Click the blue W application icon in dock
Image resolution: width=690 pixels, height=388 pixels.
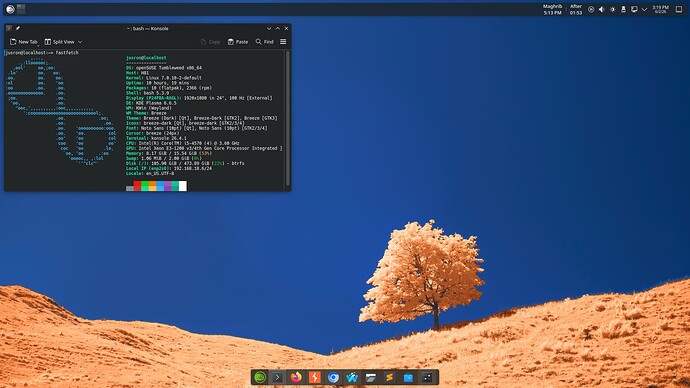click(352, 377)
